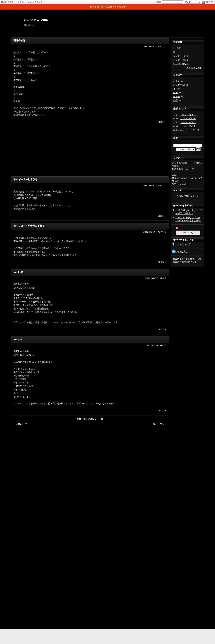Open the orange RSS feed icon
The width and height of the screenshot is (215, 644).
177,228
